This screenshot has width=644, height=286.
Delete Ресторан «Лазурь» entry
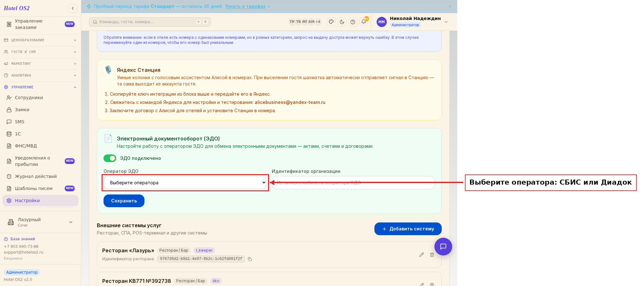tap(432, 255)
